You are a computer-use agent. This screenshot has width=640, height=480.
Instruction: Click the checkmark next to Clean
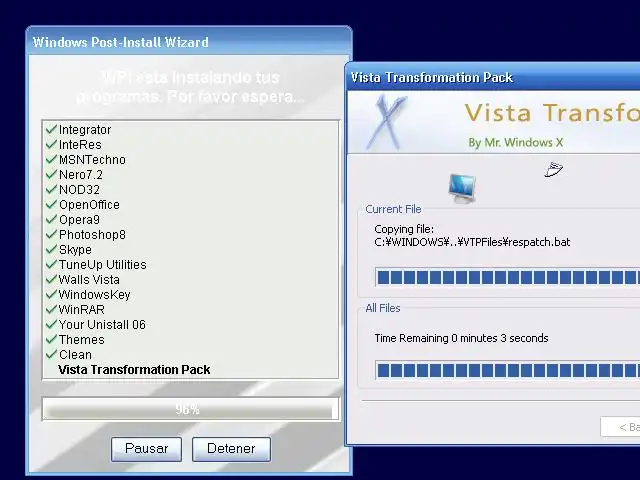pyautogui.click(x=51, y=354)
